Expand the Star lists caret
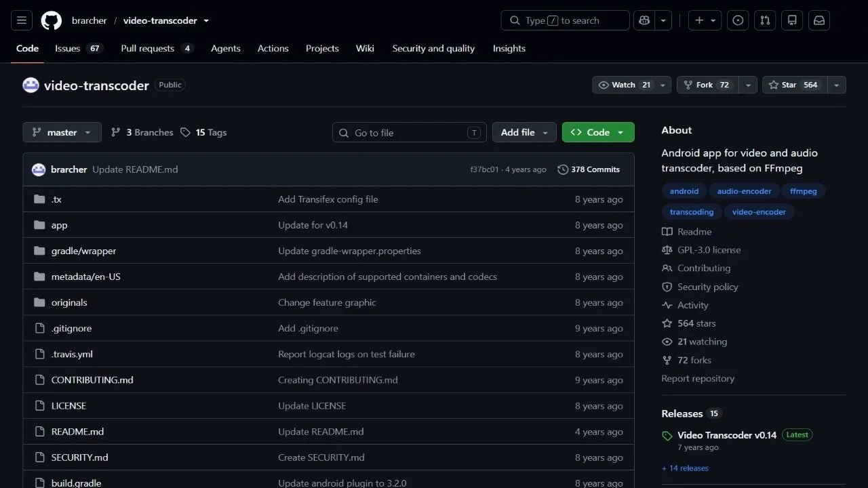Viewport: 868px width, 488px height. 836,85
